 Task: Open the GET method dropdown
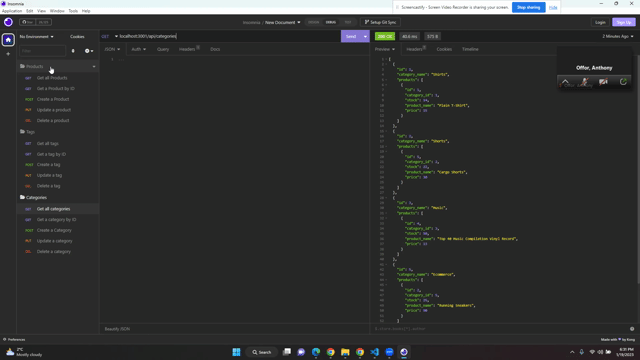(109, 36)
